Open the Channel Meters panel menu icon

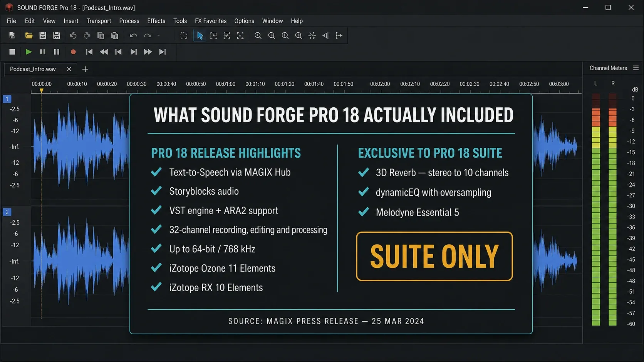(x=636, y=68)
